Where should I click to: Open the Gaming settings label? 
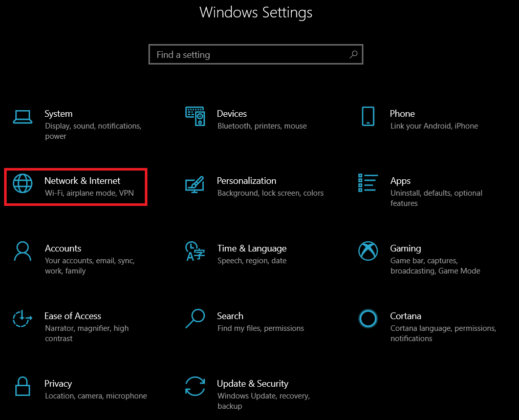[x=405, y=248]
